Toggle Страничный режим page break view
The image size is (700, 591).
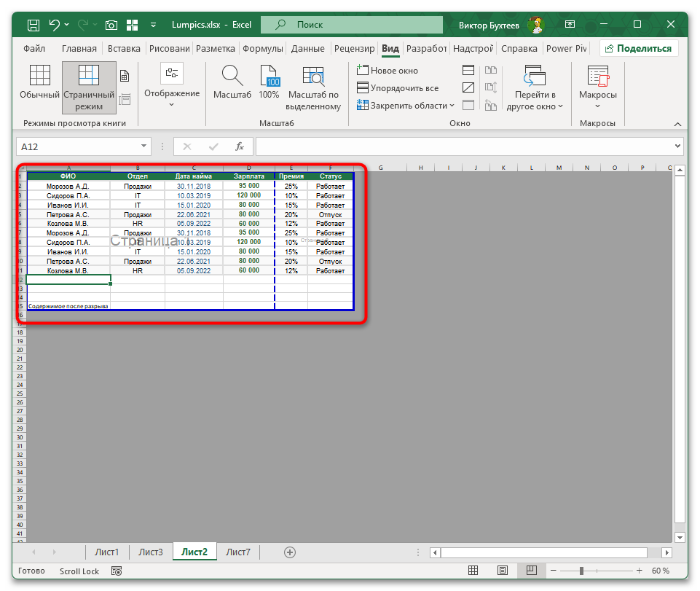point(89,87)
